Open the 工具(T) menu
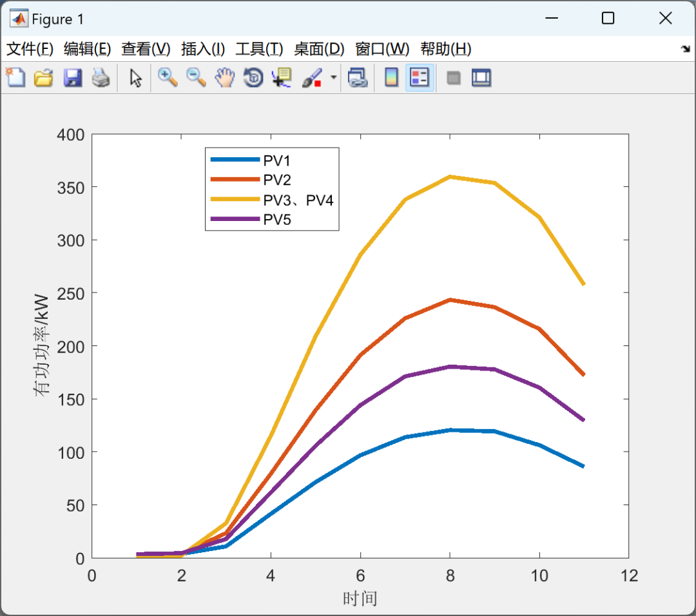Screen dimensions: 696x616 pyautogui.click(x=259, y=49)
